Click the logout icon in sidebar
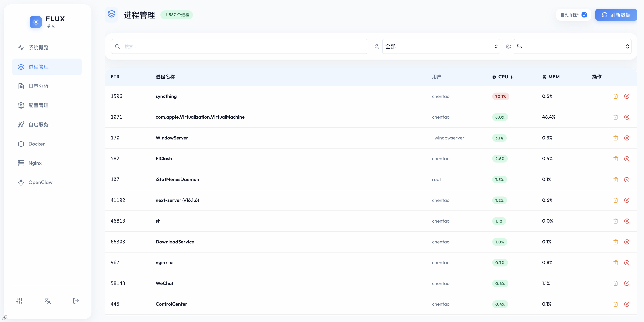This screenshot has height=322, width=644. (x=76, y=301)
